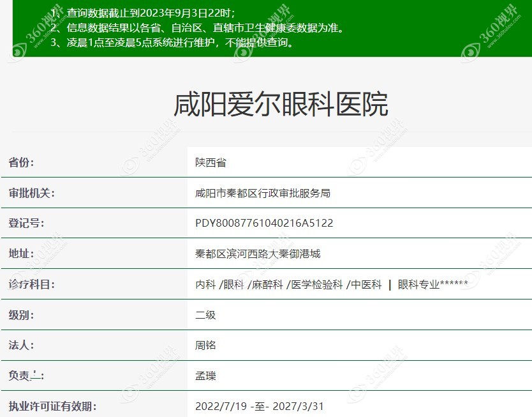Select the notice about 卫生健康委数据为准

point(198,27)
